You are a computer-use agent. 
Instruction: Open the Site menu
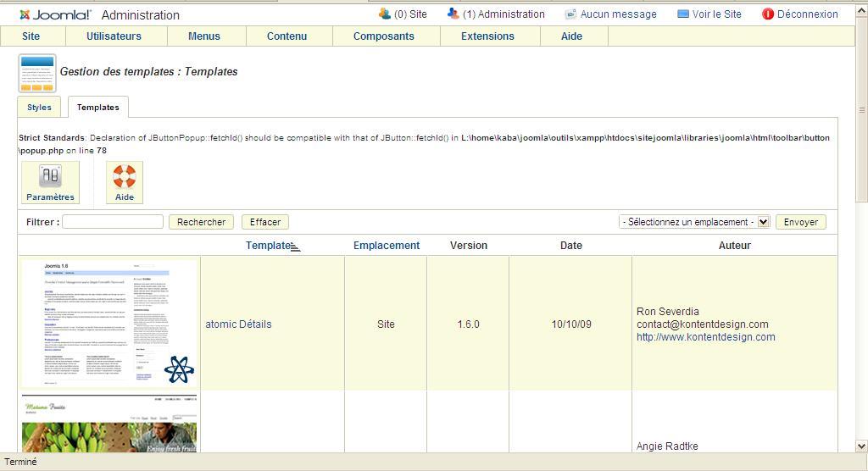point(31,36)
